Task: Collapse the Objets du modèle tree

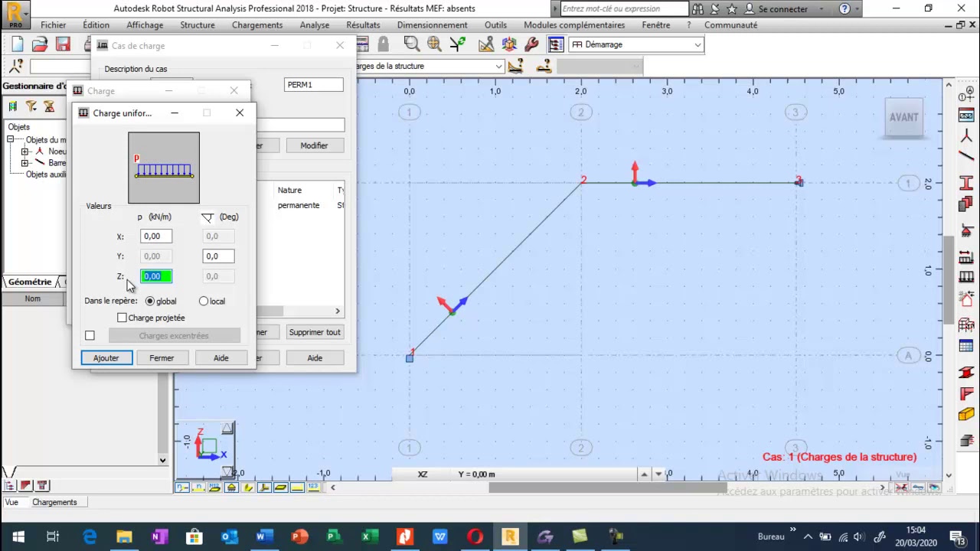Action: (x=10, y=139)
